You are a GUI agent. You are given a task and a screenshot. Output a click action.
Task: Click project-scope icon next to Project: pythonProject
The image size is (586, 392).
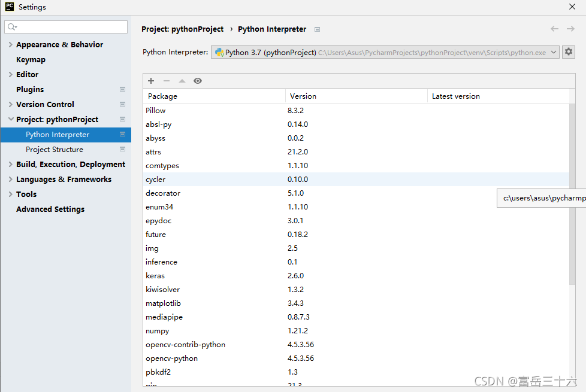click(x=122, y=119)
